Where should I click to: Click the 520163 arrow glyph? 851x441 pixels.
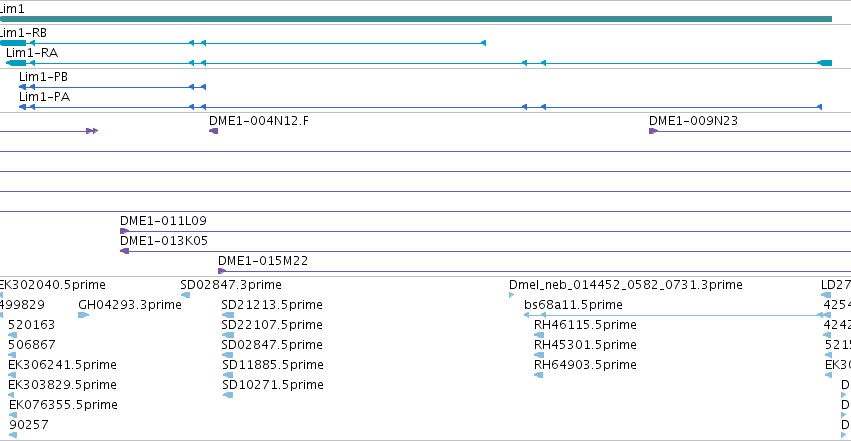pos(12,335)
